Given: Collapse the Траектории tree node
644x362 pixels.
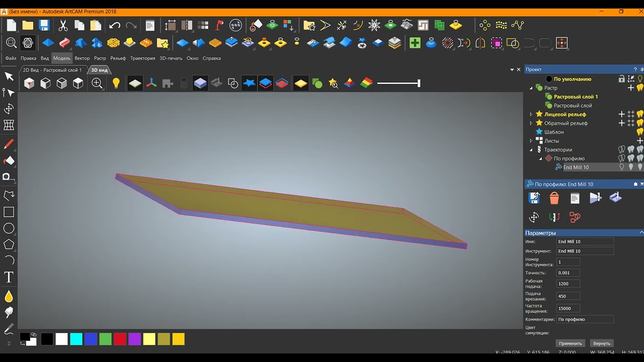Looking at the screenshot, I should (531, 150).
